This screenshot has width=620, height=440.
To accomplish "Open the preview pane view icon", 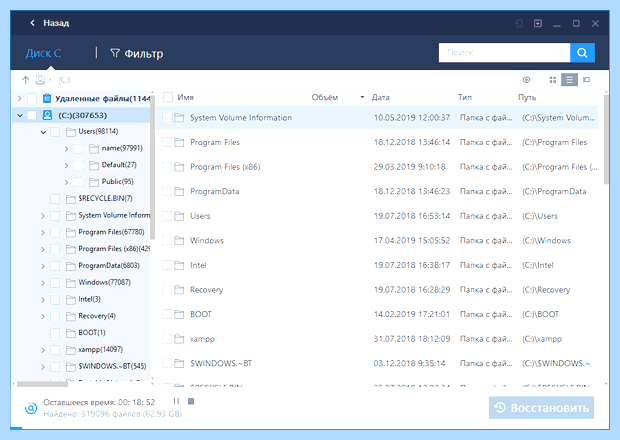I will (x=586, y=80).
